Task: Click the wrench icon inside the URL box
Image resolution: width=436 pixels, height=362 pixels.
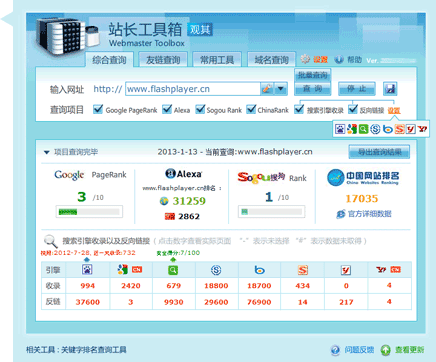Action: click(x=267, y=89)
